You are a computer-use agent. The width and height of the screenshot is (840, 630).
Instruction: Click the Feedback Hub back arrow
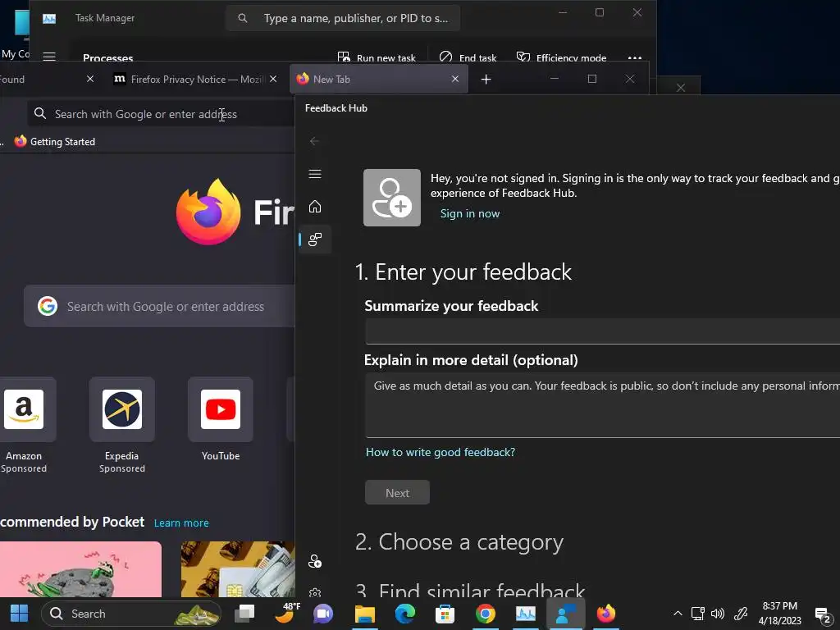(x=314, y=141)
